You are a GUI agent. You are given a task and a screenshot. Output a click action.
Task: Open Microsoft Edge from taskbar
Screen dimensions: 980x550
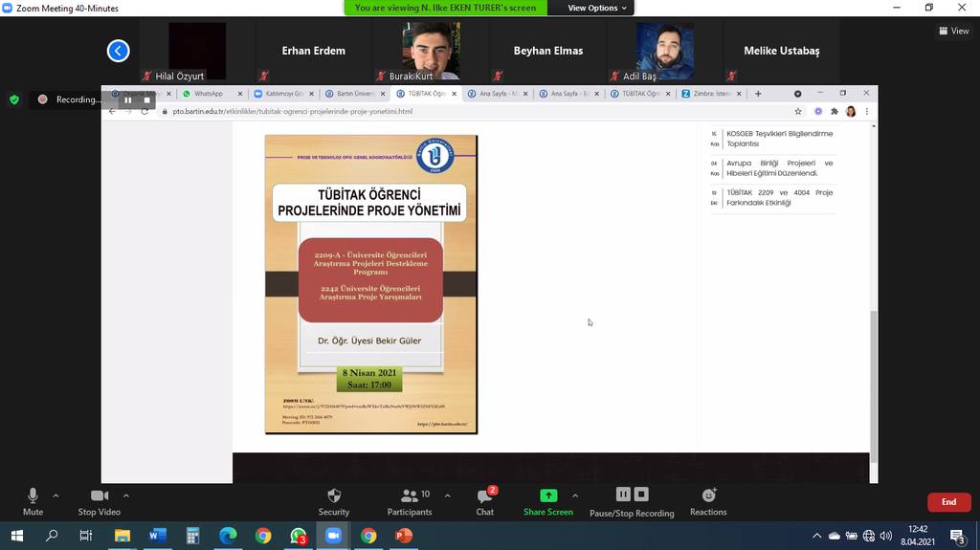pos(228,536)
